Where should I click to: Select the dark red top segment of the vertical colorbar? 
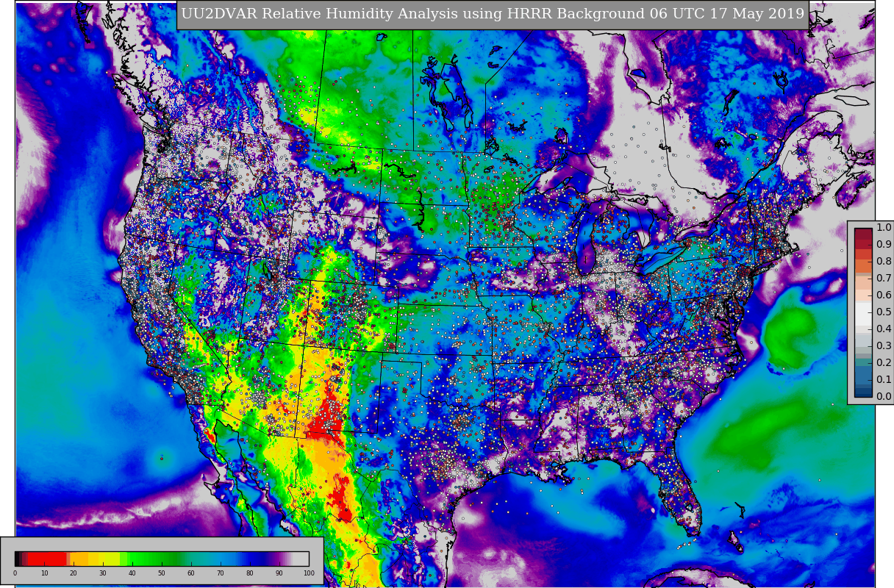click(x=863, y=234)
